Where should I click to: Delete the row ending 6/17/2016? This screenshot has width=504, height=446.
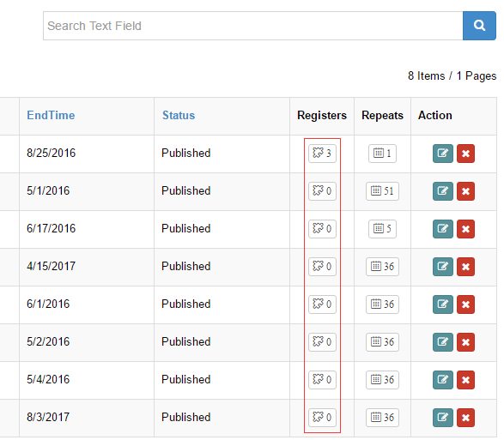(x=465, y=229)
